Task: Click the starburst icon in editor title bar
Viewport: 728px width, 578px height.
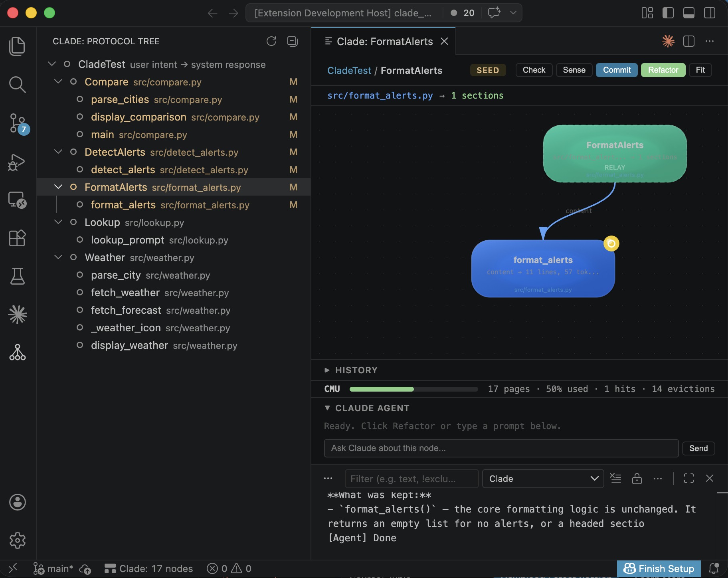Action: pos(669,41)
